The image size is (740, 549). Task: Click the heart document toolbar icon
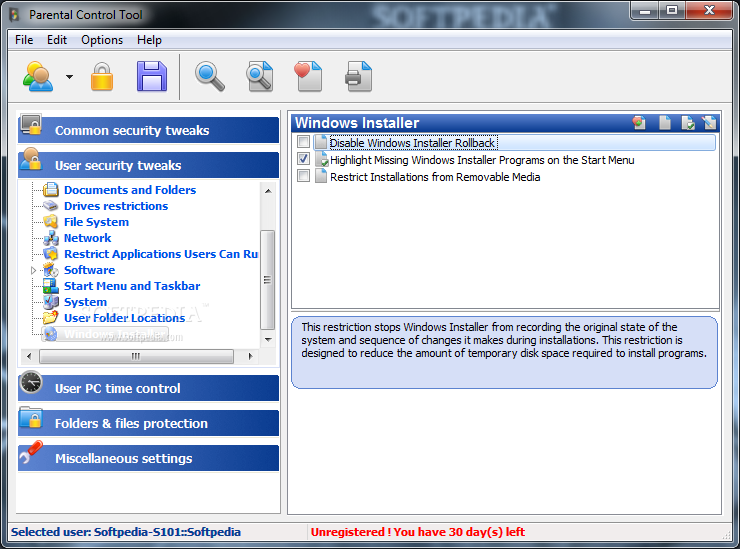coord(308,76)
